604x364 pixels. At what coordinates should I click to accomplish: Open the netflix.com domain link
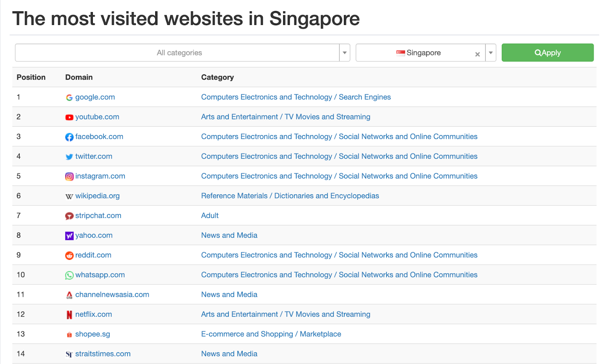click(x=94, y=314)
